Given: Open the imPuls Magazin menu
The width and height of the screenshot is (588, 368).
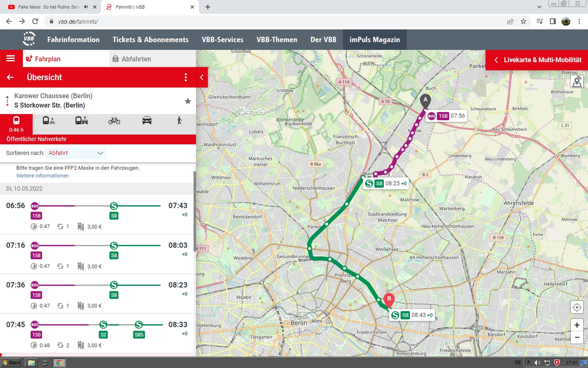Looking at the screenshot, I should pyautogui.click(x=375, y=40).
